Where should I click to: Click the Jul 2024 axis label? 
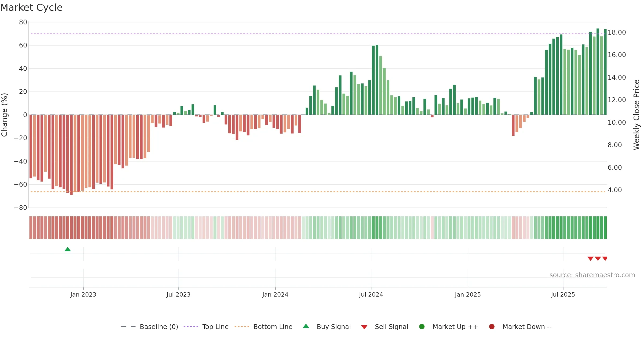pyautogui.click(x=371, y=295)
